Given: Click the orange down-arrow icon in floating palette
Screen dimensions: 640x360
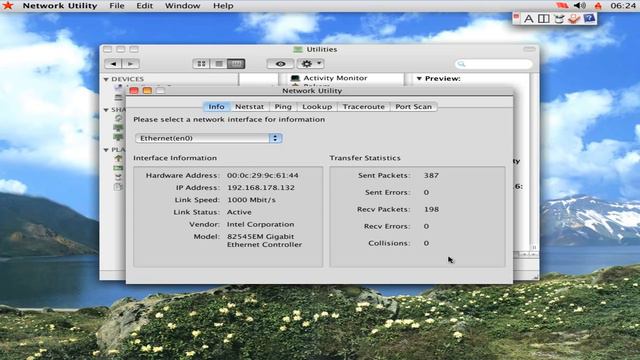Looking at the screenshot, I should (x=574, y=19).
